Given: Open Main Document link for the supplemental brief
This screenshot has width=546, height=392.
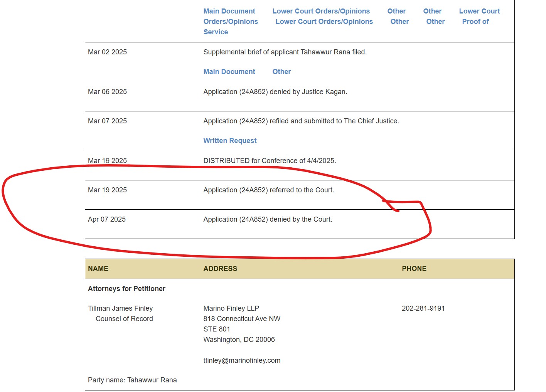Looking at the screenshot, I should click(229, 72).
